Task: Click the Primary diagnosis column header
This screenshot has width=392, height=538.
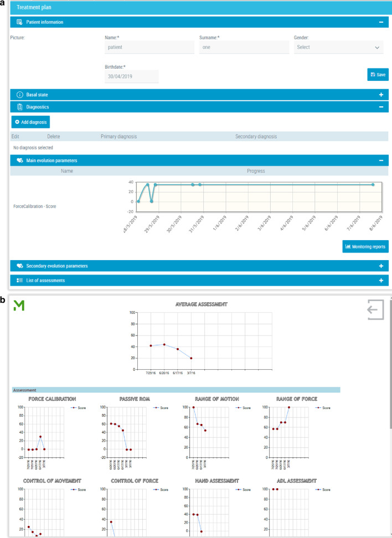Action: click(119, 137)
